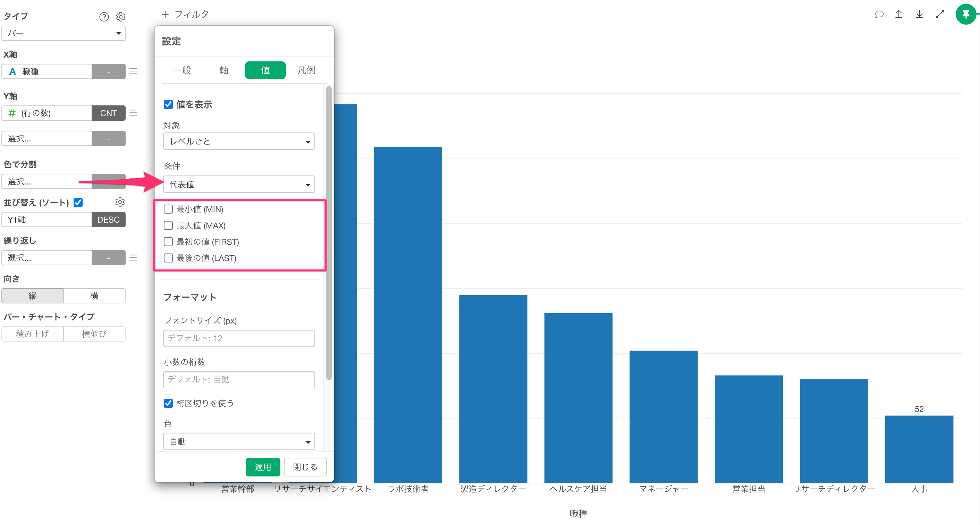Click the X axis function button showing dash

[x=108, y=71]
